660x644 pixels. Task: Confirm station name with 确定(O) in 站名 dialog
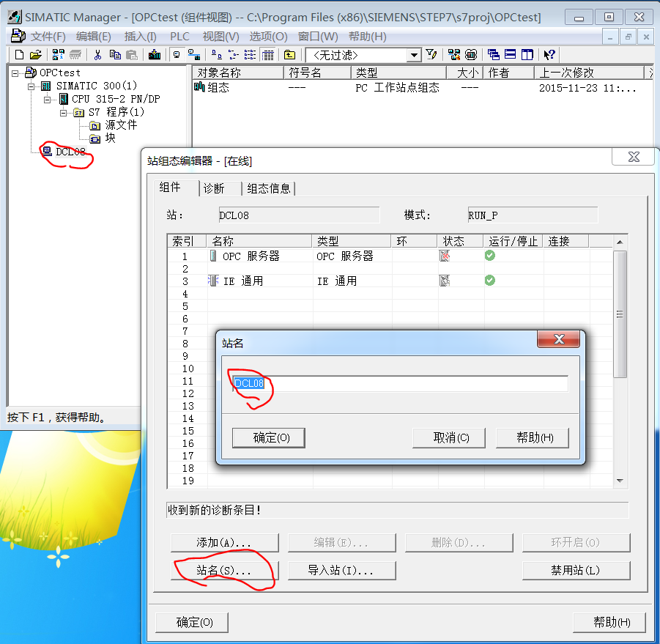point(269,437)
